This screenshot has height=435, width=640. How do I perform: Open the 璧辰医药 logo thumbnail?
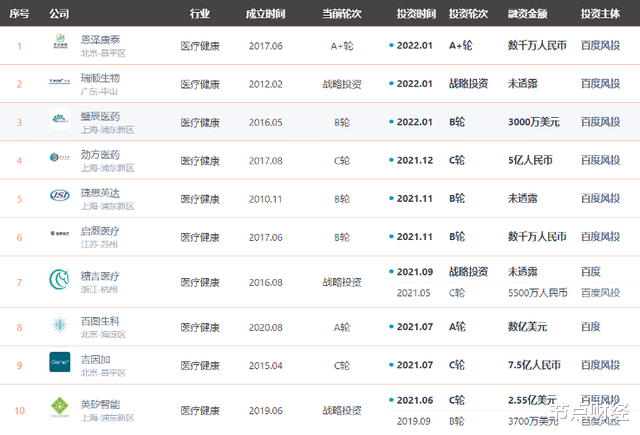pyautogui.click(x=60, y=121)
